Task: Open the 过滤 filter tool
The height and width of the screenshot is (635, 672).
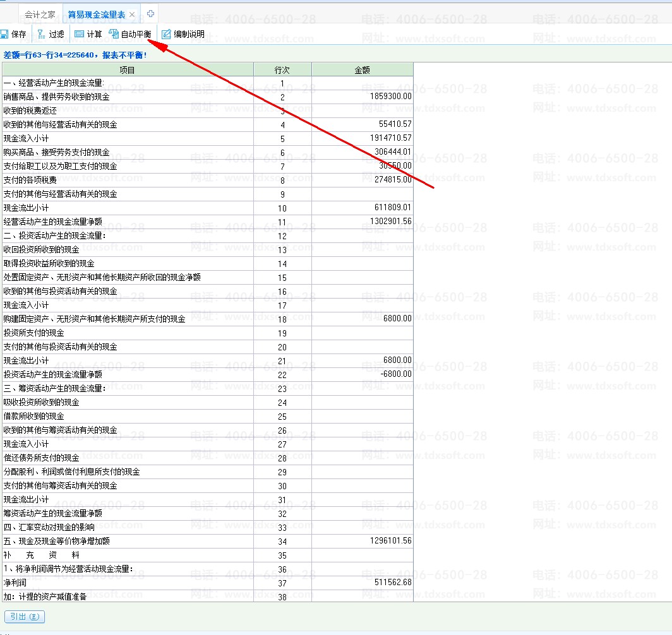Action: 42,34
